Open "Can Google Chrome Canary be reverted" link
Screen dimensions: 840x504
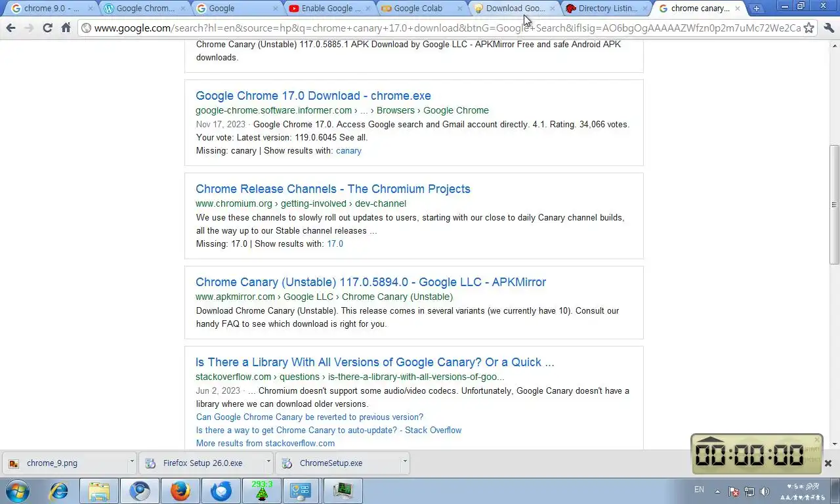tap(310, 417)
